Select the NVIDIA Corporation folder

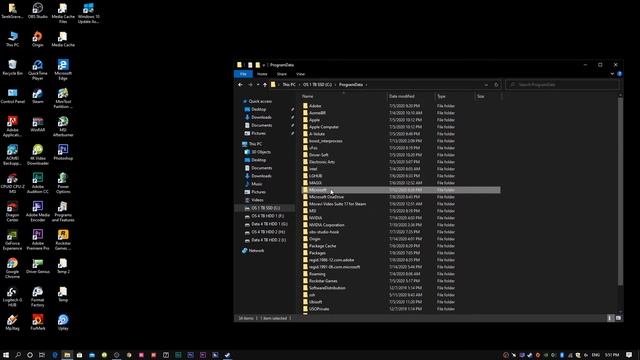point(401,225)
